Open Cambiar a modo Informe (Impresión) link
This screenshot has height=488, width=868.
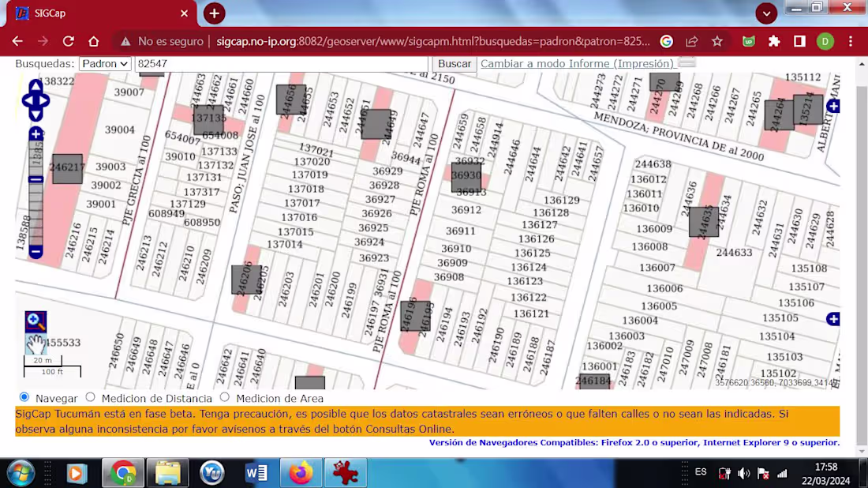577,64
